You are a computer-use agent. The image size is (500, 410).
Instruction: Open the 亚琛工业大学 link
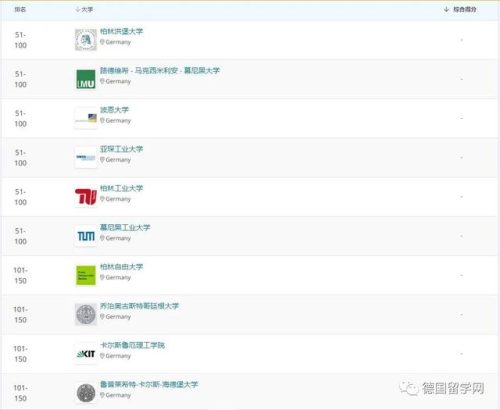pyautogui.click(x=122, y=149)
